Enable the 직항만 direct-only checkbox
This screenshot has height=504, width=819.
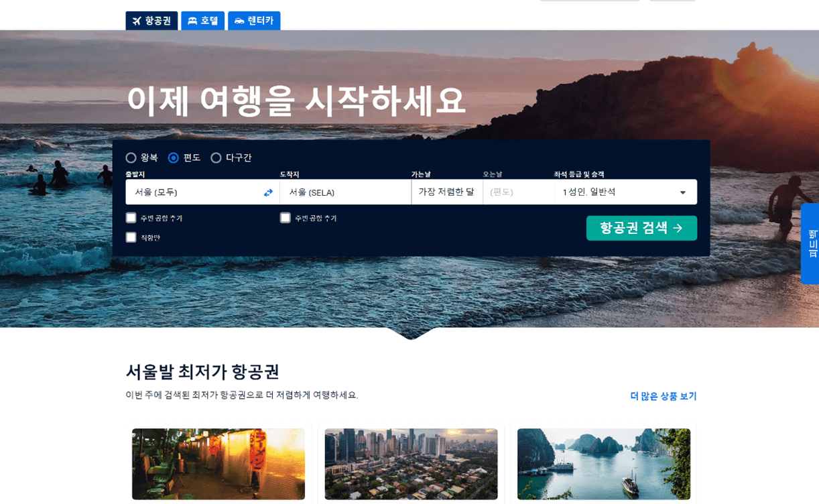131,237
